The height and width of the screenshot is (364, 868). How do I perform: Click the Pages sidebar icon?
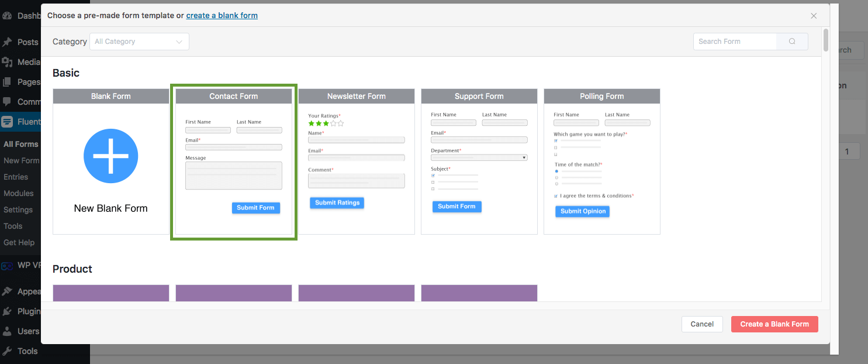[7, 81]
